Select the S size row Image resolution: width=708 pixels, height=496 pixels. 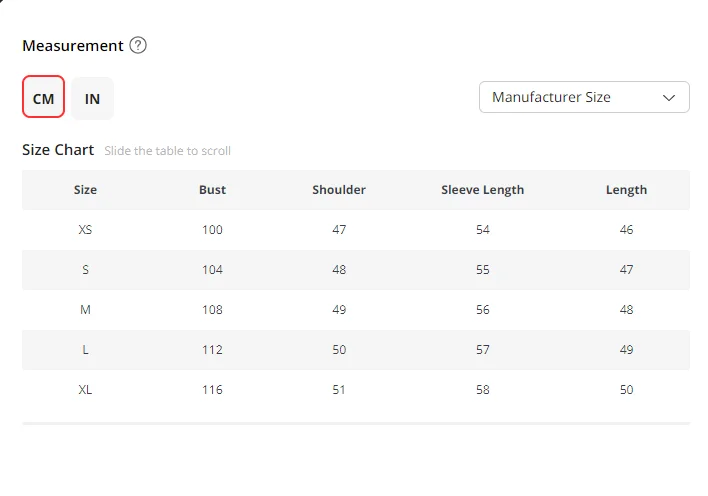(356, 270)
